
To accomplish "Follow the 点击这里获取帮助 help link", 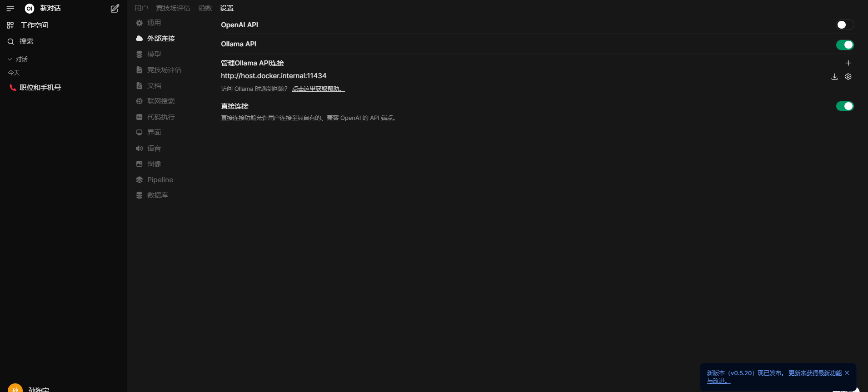I will point(318,89).
